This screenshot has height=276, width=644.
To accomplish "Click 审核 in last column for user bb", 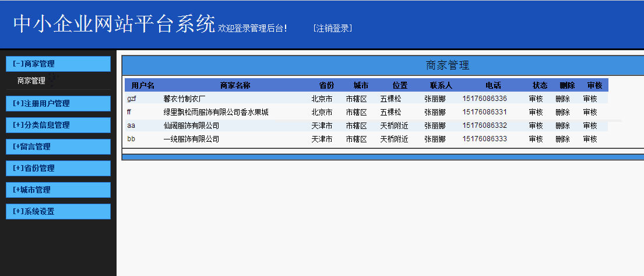I will click(590, 139).
